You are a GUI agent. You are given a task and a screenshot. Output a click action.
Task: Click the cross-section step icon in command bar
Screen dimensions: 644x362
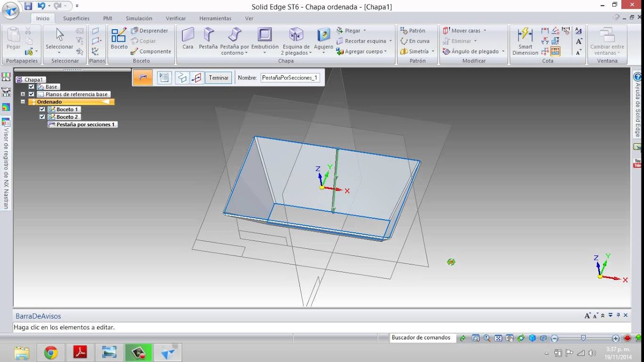[x=182, y=78]
